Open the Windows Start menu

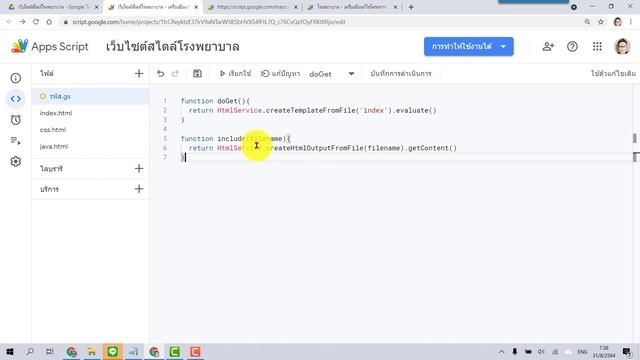pos(9,351)
